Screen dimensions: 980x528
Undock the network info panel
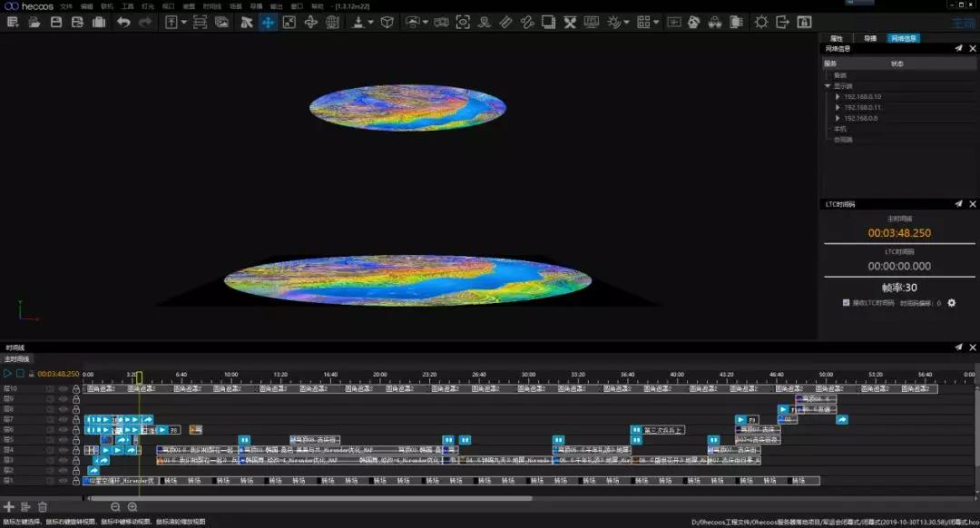(959, 48)
